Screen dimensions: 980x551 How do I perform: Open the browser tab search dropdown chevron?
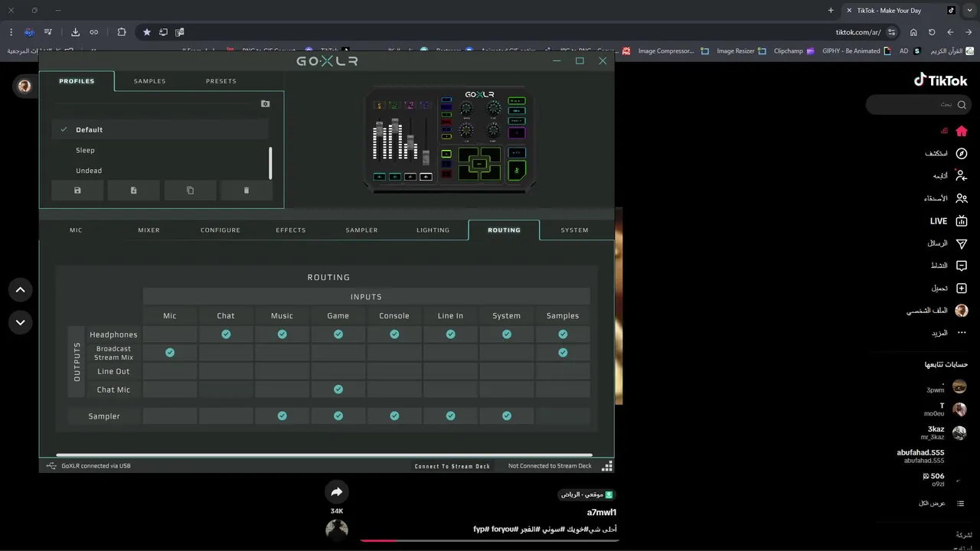[x=971, y=10]
